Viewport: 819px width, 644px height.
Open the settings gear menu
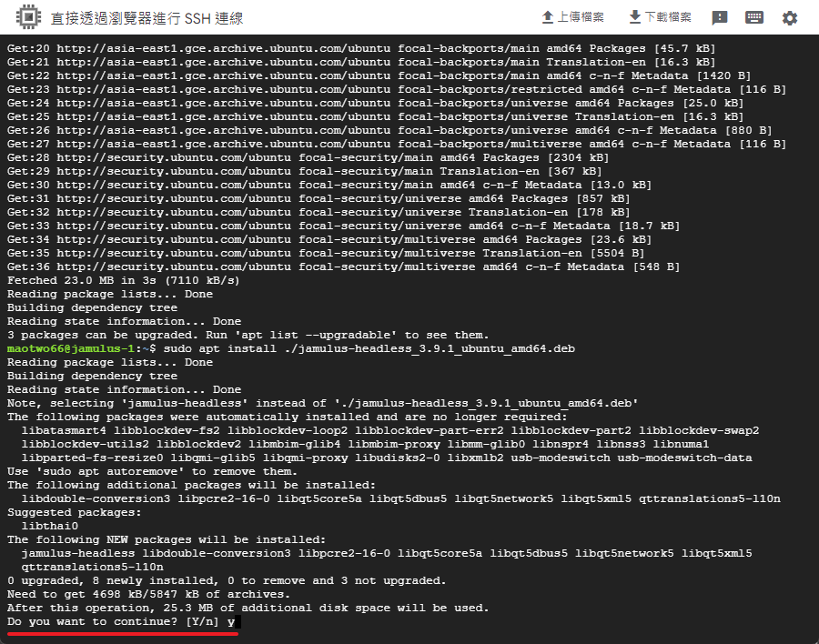(x=789, y=17)
